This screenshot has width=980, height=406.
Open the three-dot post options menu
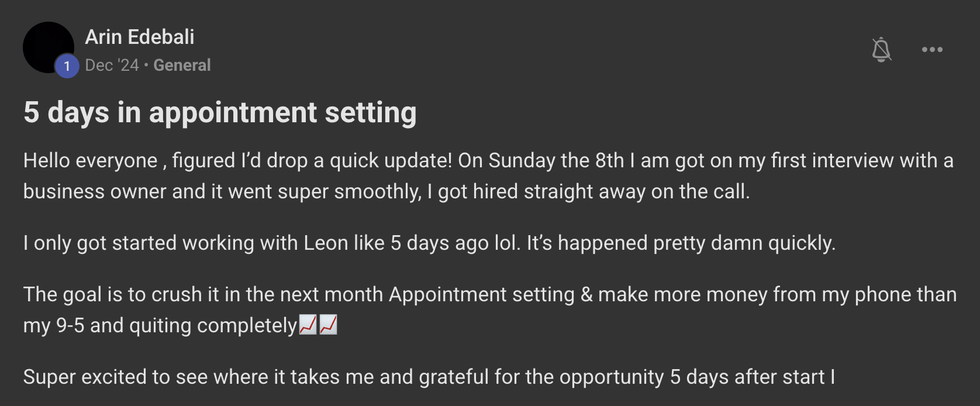coord(932,50)
